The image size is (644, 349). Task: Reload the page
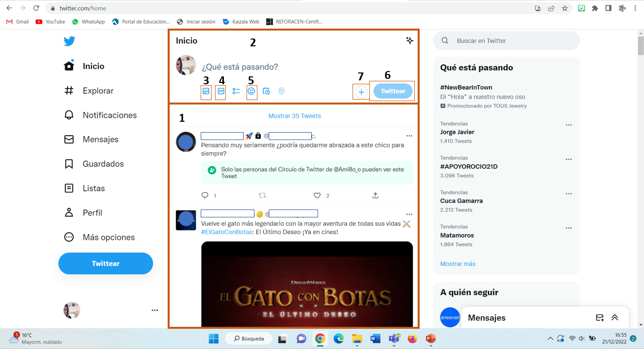(36, 8)
